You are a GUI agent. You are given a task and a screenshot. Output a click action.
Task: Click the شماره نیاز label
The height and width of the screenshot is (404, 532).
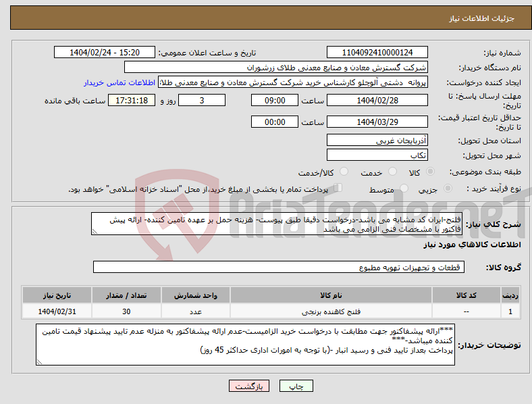click(x=502, y=53)
